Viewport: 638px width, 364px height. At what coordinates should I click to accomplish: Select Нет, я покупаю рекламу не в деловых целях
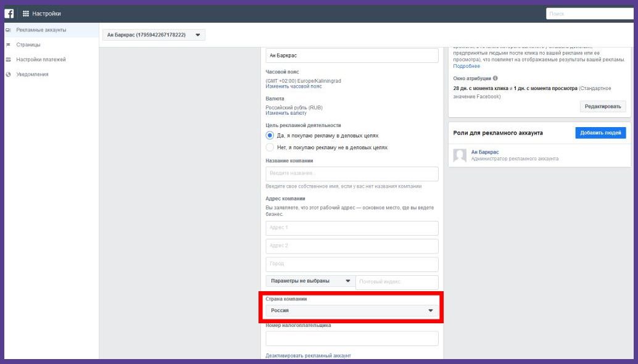[270, 147]
